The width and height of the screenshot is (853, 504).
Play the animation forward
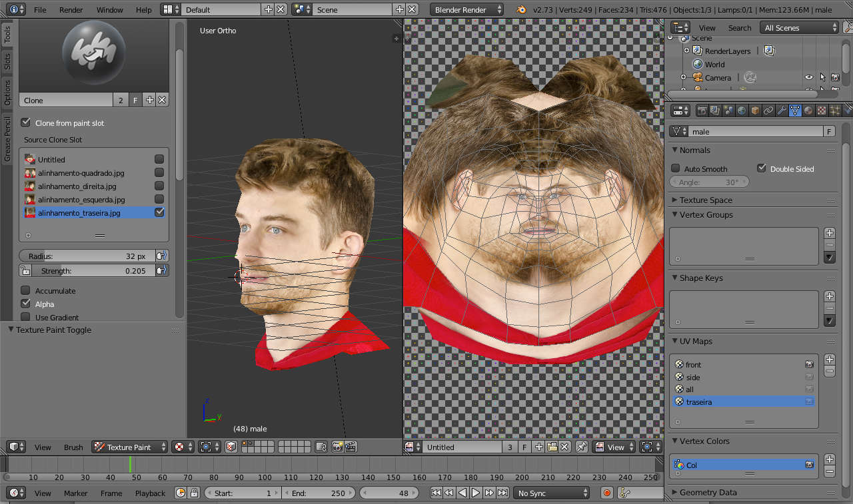[476, 493]
